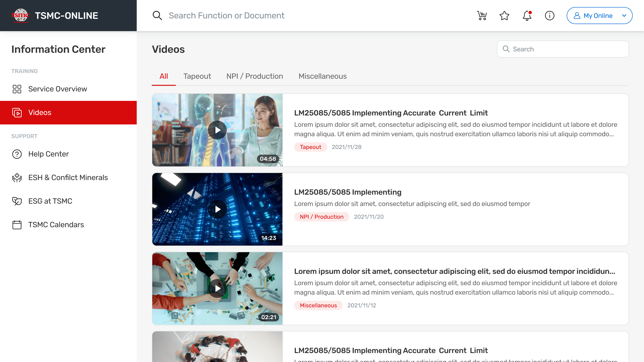Click the TSMC-ONLINE header title
Viewport: 644px width, 362px height.
(66, 16)
